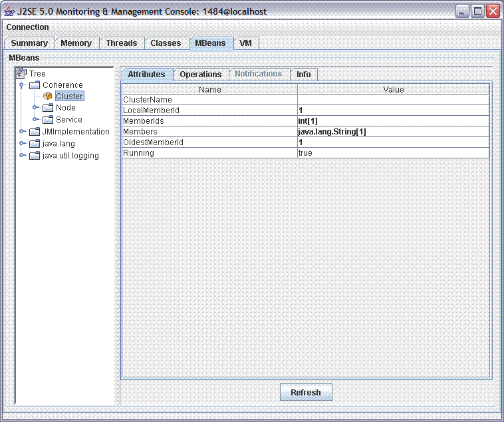Click the Cluster MBean orange icon
Image resolution: width=504 pixels, height=422 pixels.
coord(48,96)
